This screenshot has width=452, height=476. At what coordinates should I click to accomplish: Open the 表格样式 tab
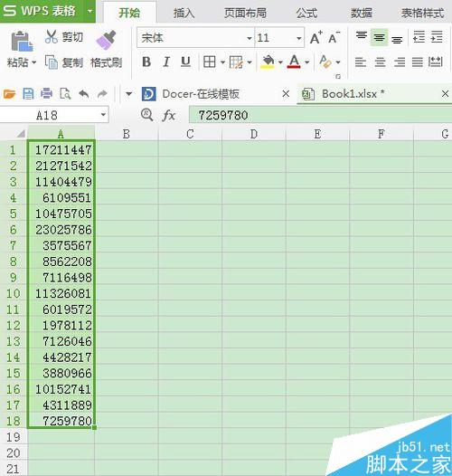click(422, 13)
